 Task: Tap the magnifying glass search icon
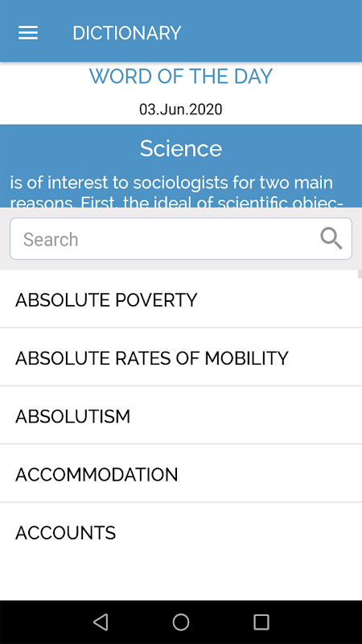click(331, 238)
